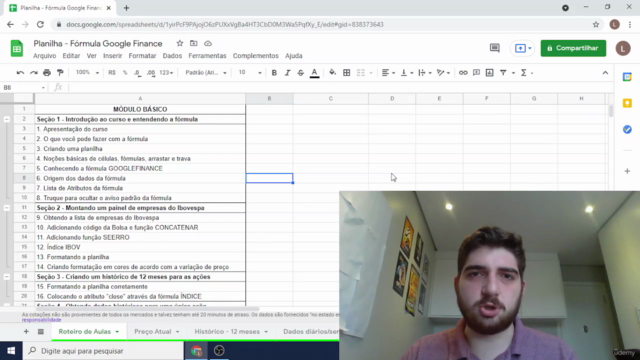The image size is (640, 360).
Task: Open comment history icon
Action: tap(495, 48)
